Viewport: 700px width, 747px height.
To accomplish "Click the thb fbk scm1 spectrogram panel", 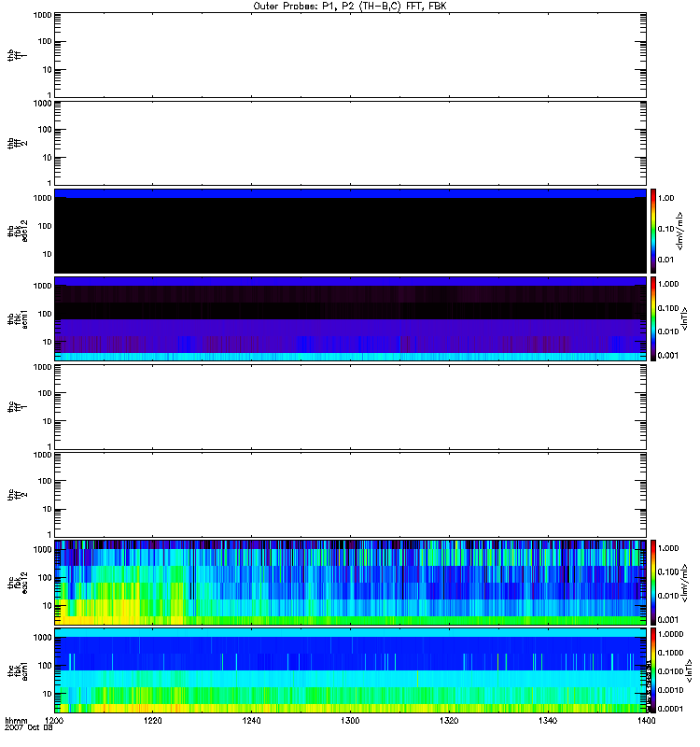I will (350, 318).
